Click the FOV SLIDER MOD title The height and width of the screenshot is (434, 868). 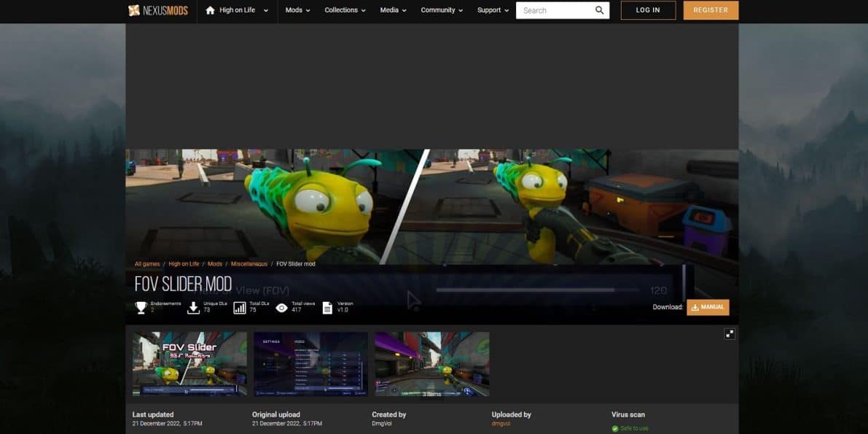point(183,283)
